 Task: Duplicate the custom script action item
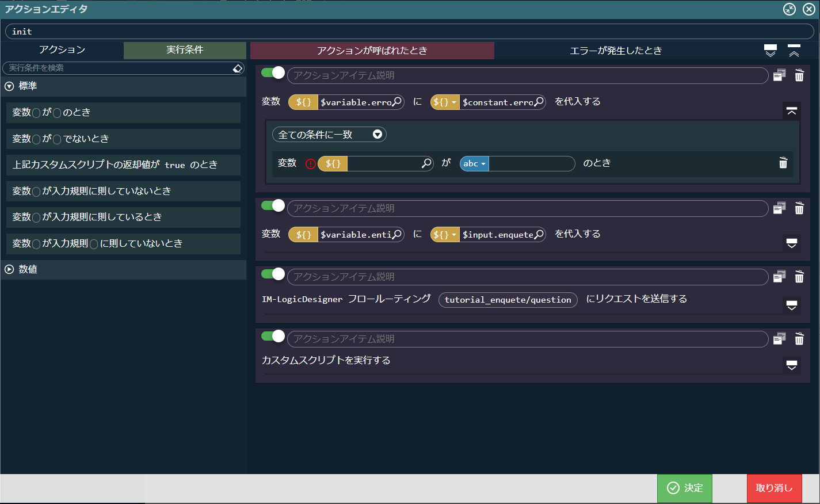click(779, 339)
